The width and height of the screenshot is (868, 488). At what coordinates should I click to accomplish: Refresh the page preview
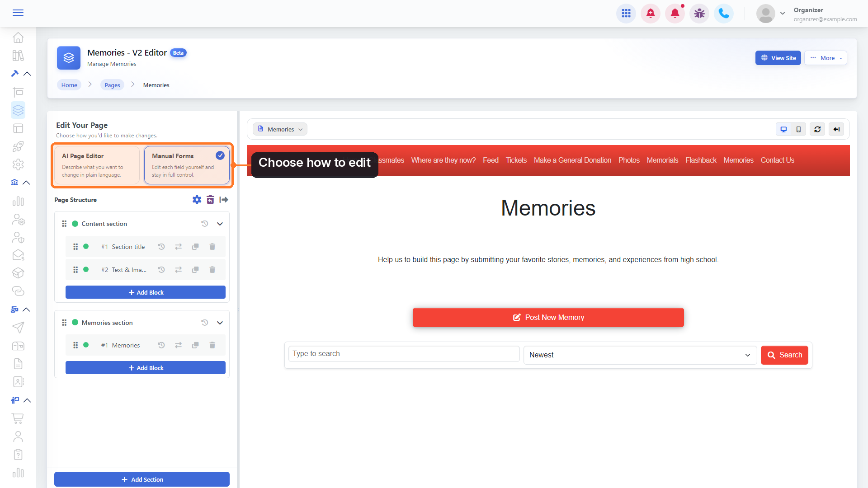817,129
